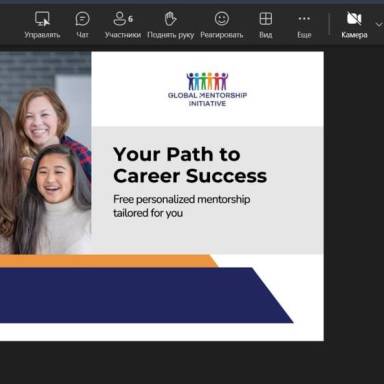Click 'Free personalized mentorship tailored for you' text
Viewport: 384px width, 384px height.
tap(182, 206)
